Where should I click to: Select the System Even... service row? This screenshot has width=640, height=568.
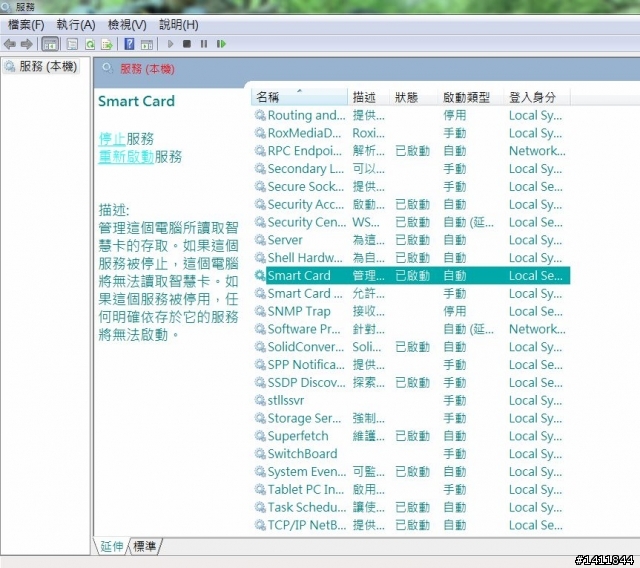tap(411, 471)
